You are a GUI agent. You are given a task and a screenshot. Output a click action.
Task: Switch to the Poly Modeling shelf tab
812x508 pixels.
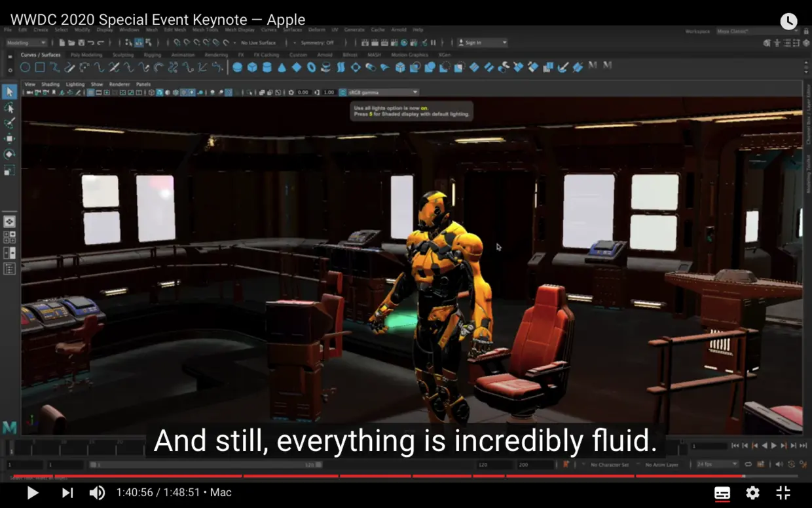86,55
